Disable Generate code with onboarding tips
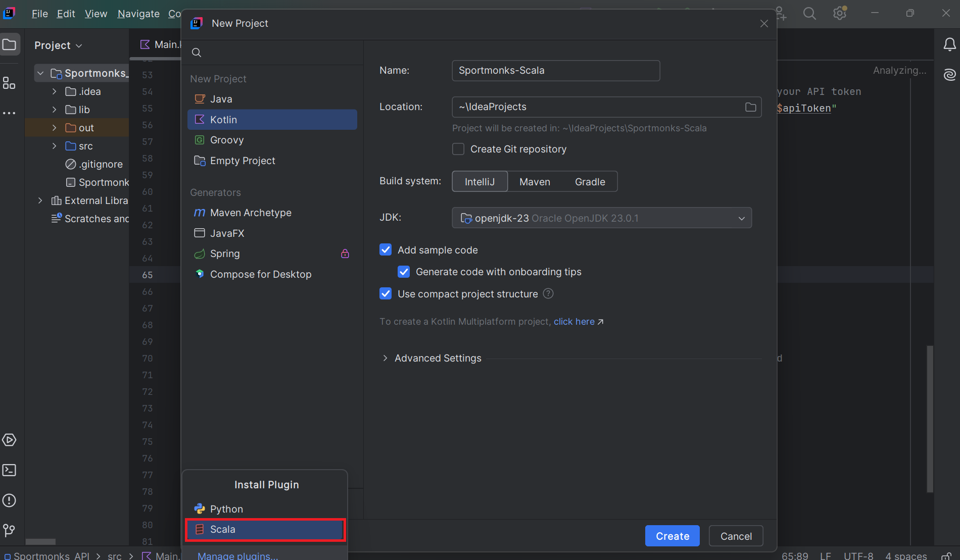Image resolution: width=960 pixels, height=560 pixels. tap(404, 272)
